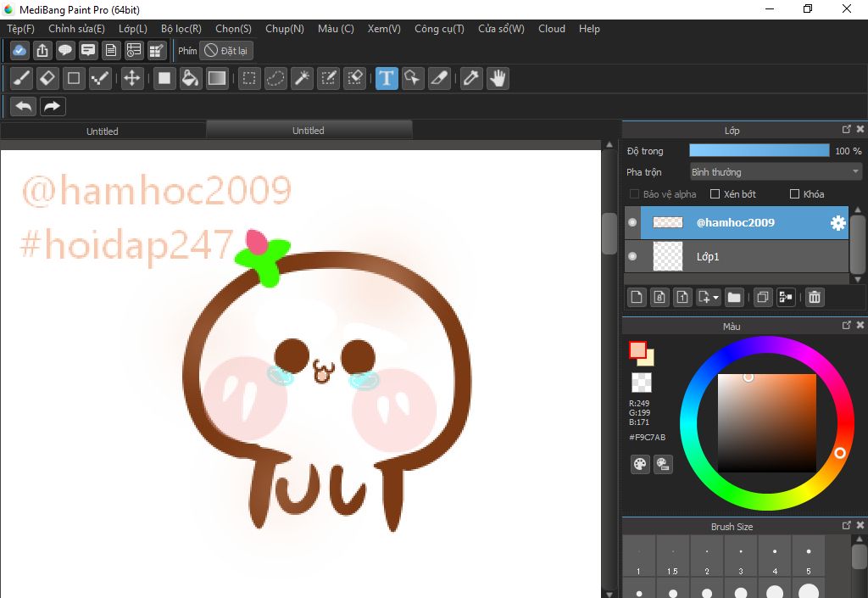The width and height of the screenshot is (868, 598).
Task: Open the Pha trộn blend mode dropdown
Action: click(776, 172)
